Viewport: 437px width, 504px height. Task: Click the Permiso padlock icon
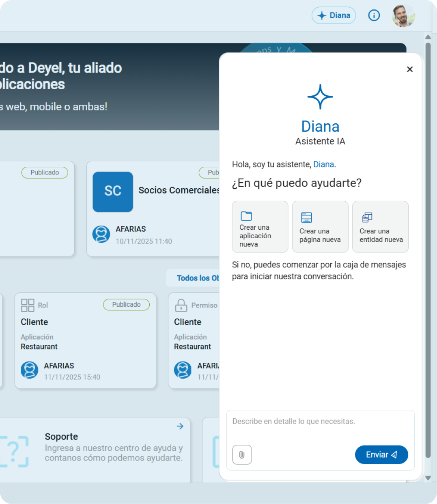pyautogui.click(x=181, y=305)
